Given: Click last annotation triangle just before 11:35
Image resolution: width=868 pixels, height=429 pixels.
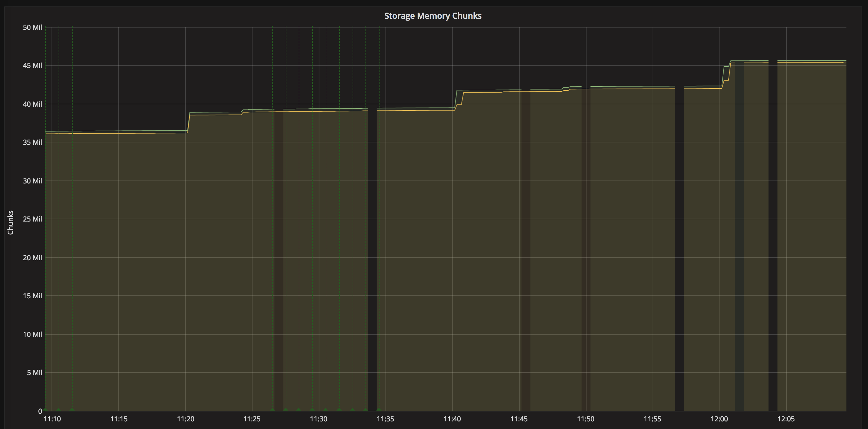Looking at the screenshot, I should [379, 409].
